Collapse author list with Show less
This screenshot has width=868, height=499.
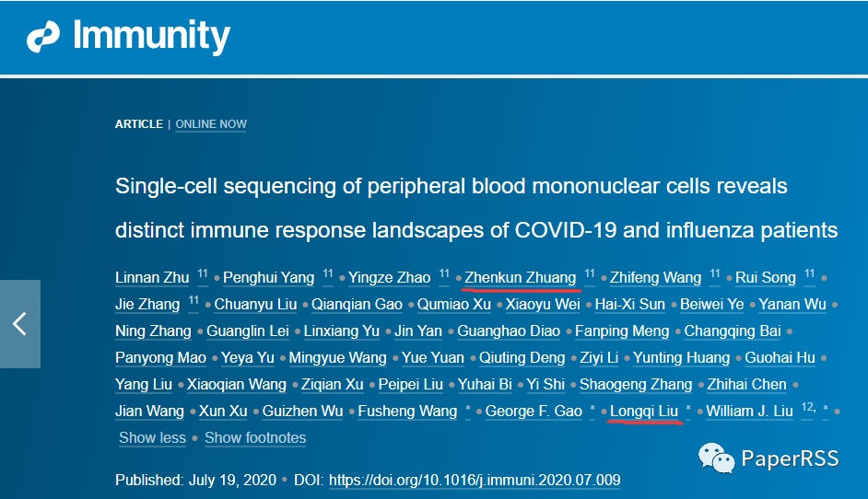tap(152, 437)
